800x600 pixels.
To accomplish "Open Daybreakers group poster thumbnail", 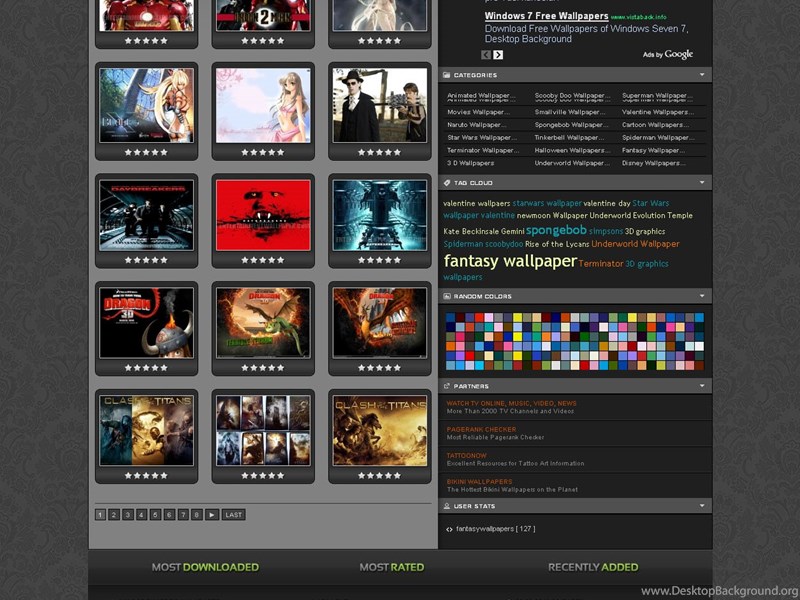I will 146,215.
